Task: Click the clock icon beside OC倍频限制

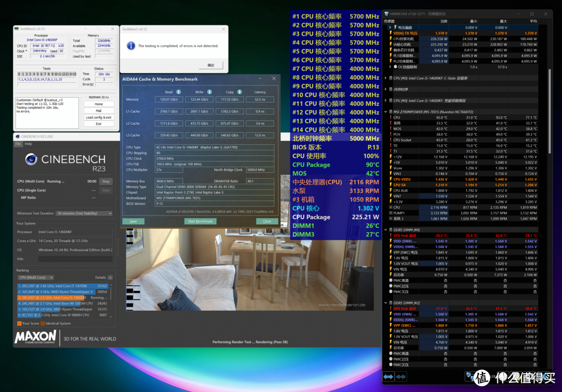Action: pos(395,67)
